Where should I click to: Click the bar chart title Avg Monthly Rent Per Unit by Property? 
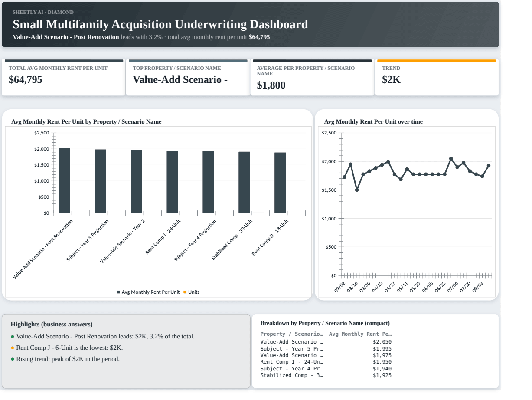pos(86,122)
